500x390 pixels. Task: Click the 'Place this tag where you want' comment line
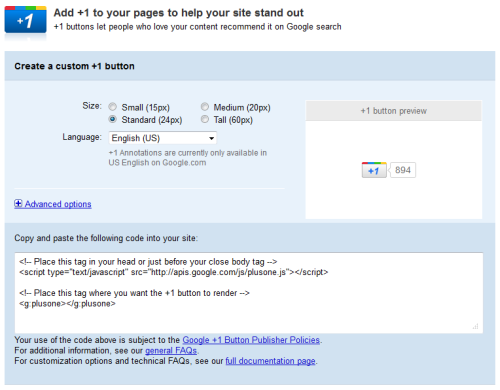tap(134, 293)
